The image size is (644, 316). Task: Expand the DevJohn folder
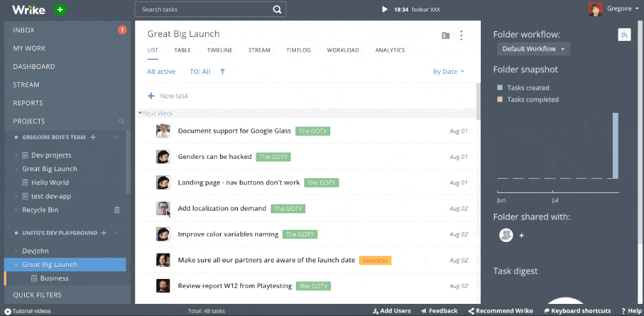point(17,251)
